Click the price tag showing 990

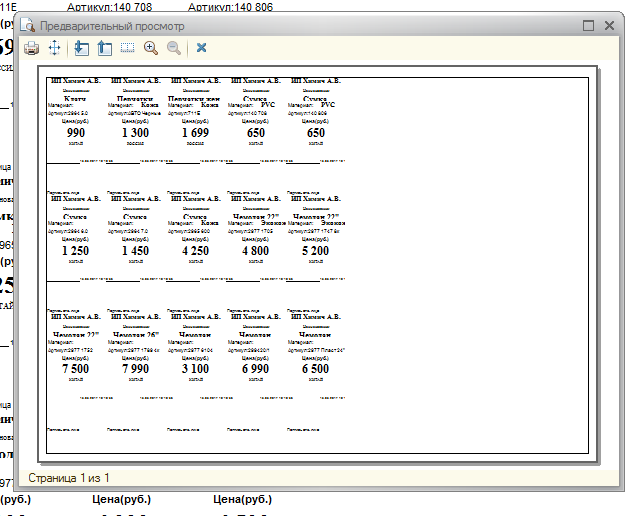pos(75,133)
